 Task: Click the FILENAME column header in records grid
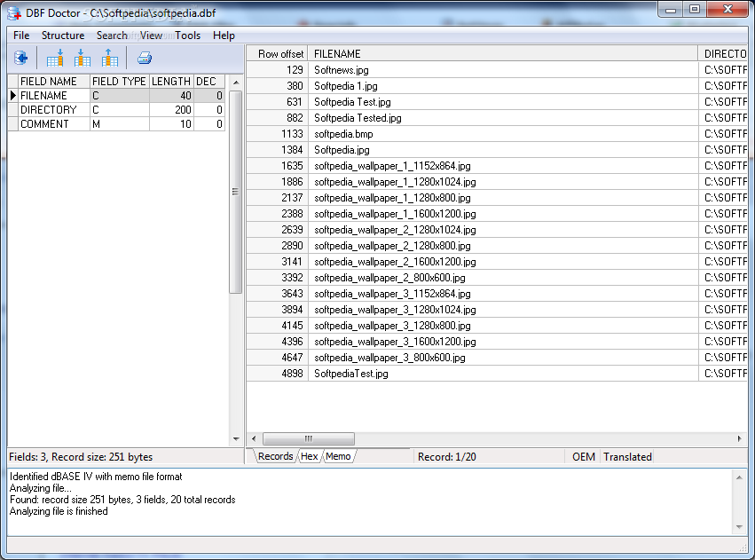503,54
